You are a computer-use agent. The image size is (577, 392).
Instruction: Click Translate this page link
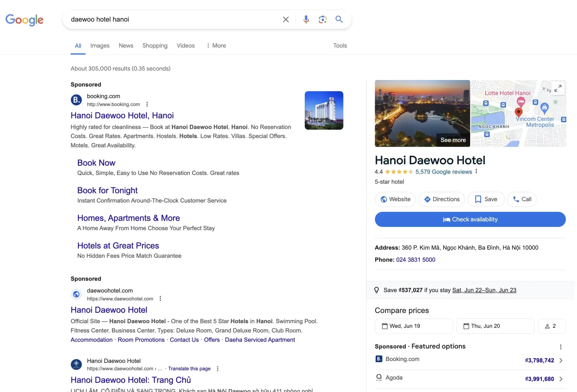point(189,368)
